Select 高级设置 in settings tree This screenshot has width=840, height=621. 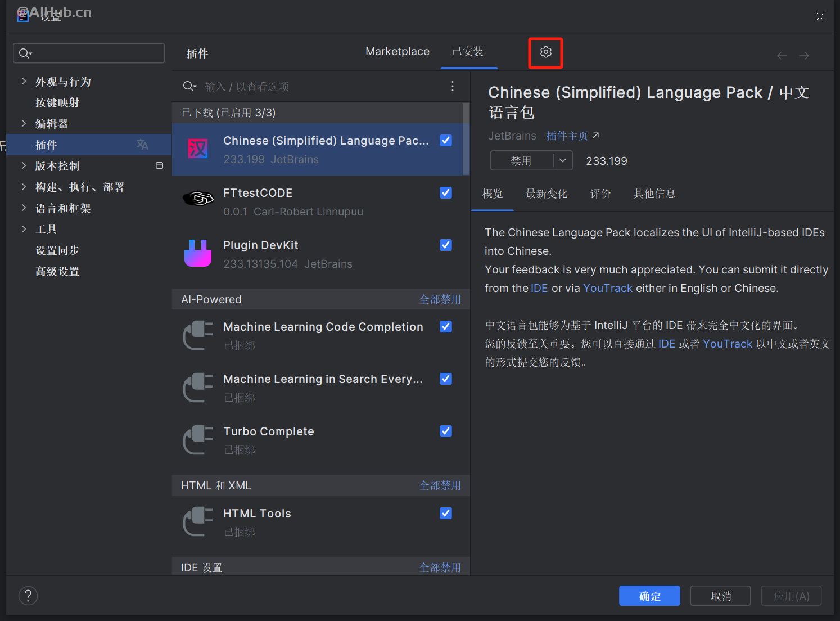[x=57, y=271]
